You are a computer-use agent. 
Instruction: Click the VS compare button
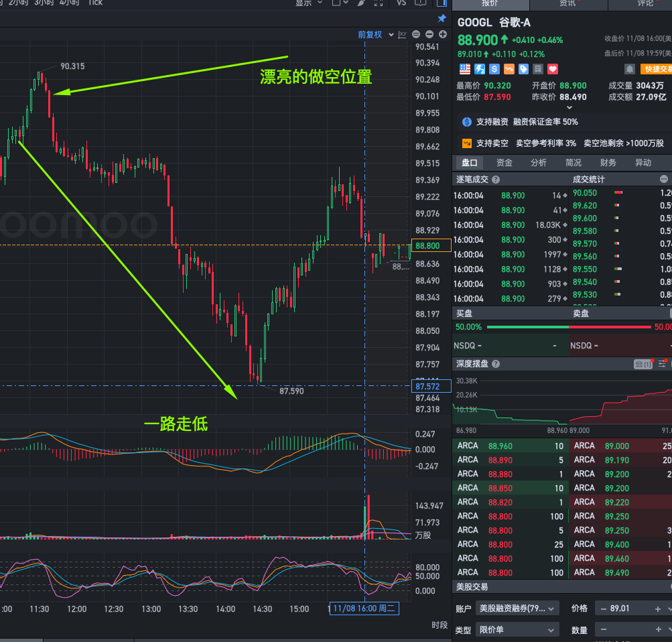(401, 3)
